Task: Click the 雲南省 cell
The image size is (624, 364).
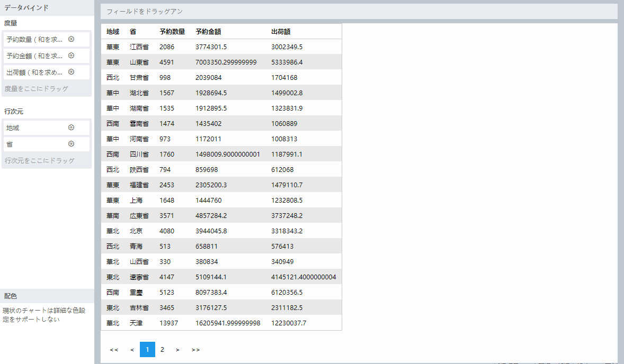Action: 139,124
